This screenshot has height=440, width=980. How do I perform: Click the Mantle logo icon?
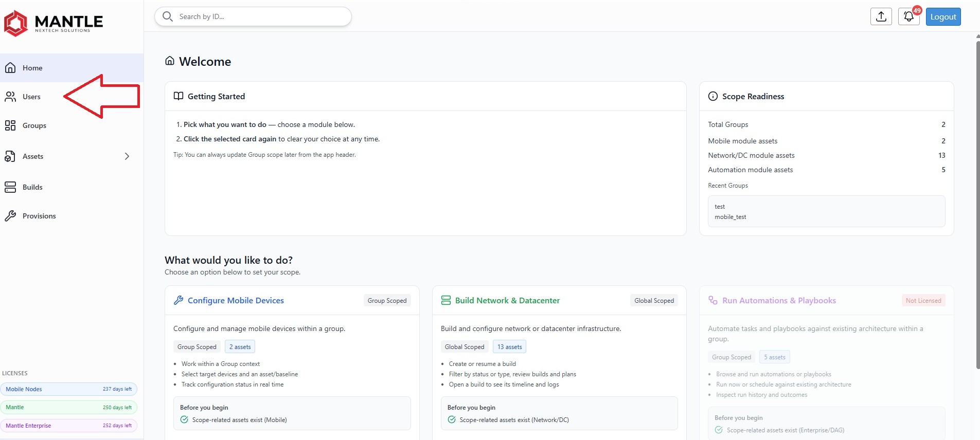point(16,23)
